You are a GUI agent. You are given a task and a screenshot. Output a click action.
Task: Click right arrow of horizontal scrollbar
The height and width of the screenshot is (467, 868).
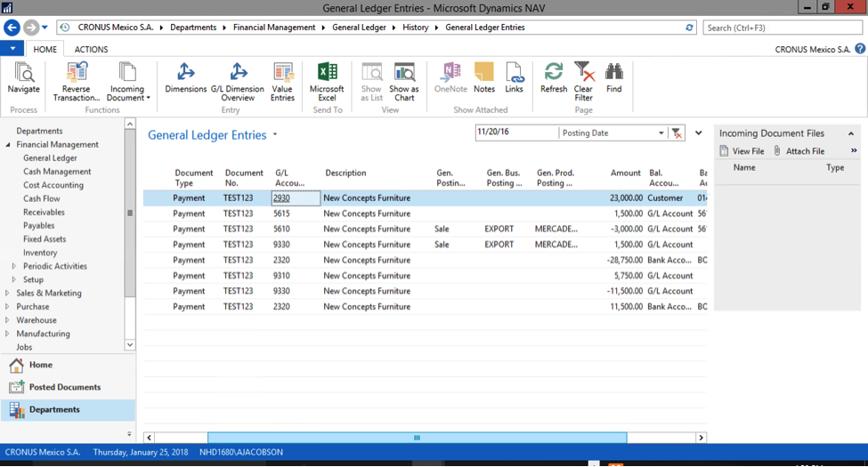[x=701, y=438]
